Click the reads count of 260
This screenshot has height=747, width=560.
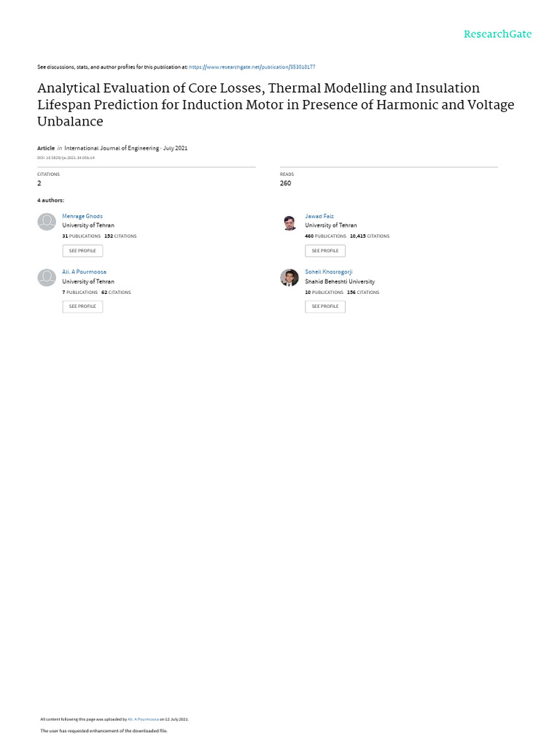(x=285, y=183)
